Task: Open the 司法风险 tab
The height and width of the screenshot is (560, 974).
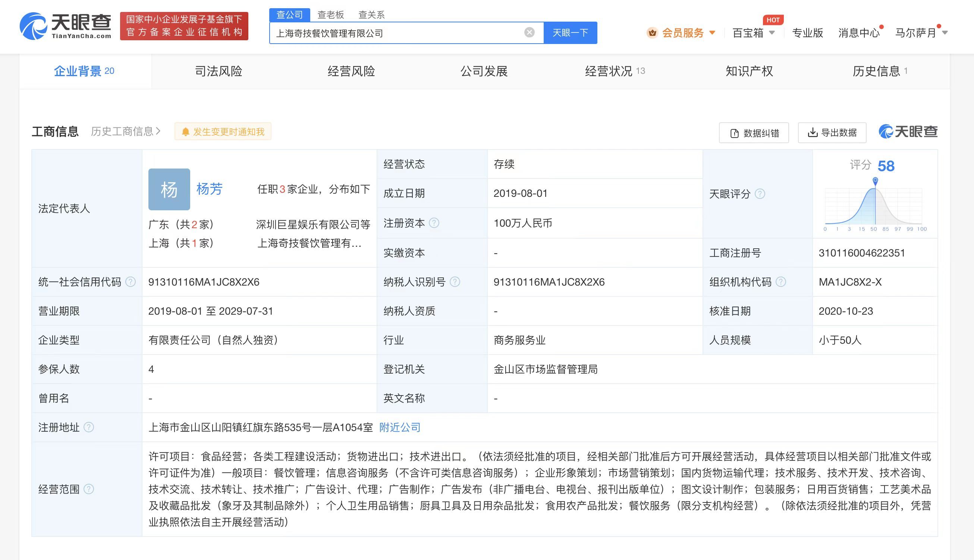Action: (218, 71)
